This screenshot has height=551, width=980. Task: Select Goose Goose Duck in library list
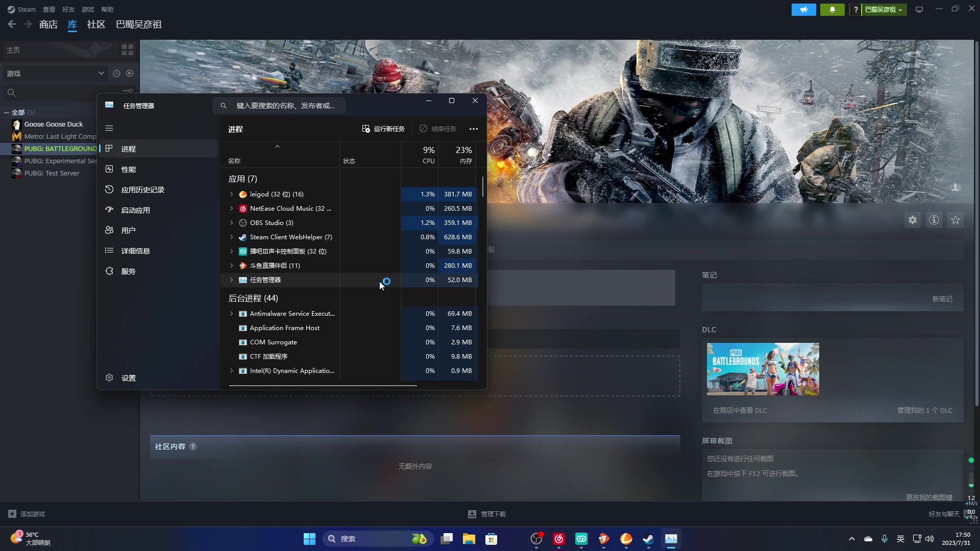(53, 124)
